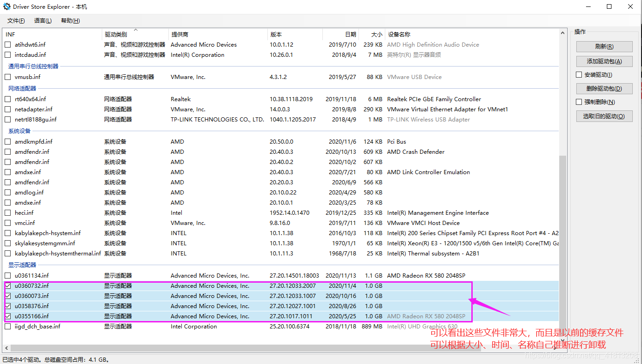Check the vmci.inf driver checkbox
Viewport: 642px width, 364px height.
click(x=7, y=223)
